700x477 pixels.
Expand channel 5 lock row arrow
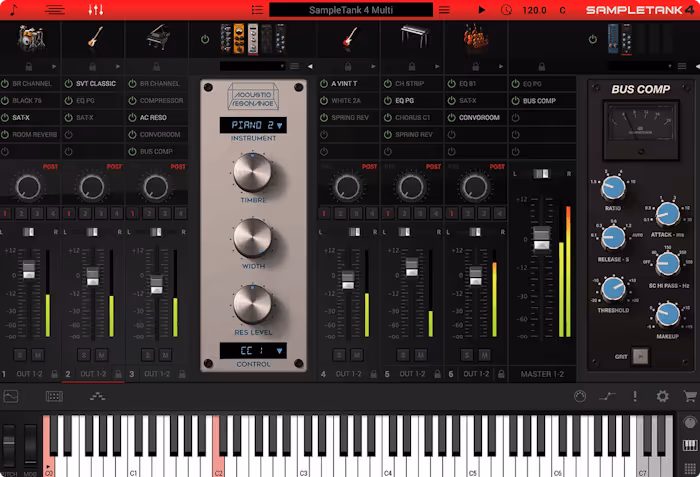(437, 67)
